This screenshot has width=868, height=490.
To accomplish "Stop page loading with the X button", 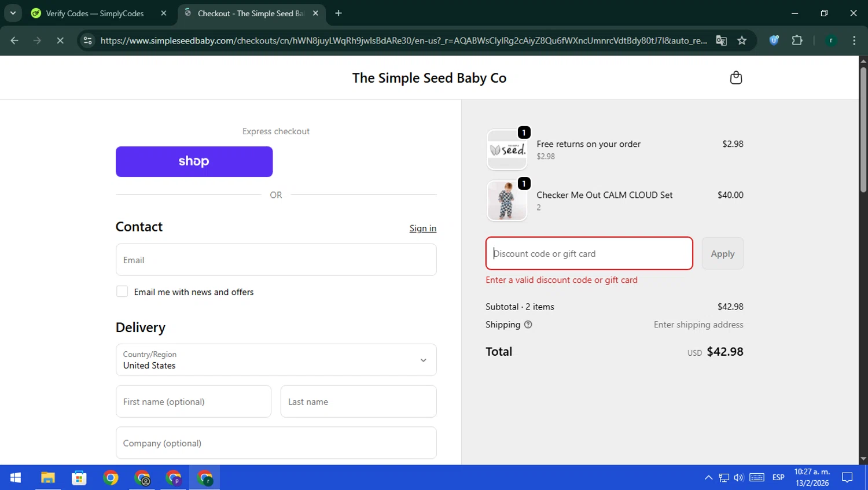I will pyautogui.click(x=60, y=40).
